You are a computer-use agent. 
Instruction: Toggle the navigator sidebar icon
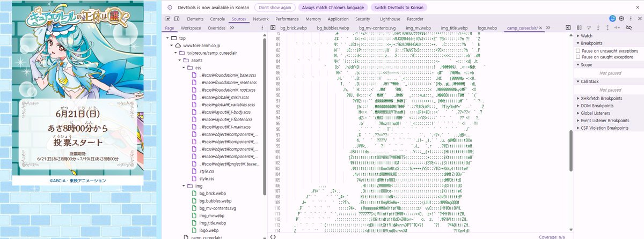click(x=273, y=27)
